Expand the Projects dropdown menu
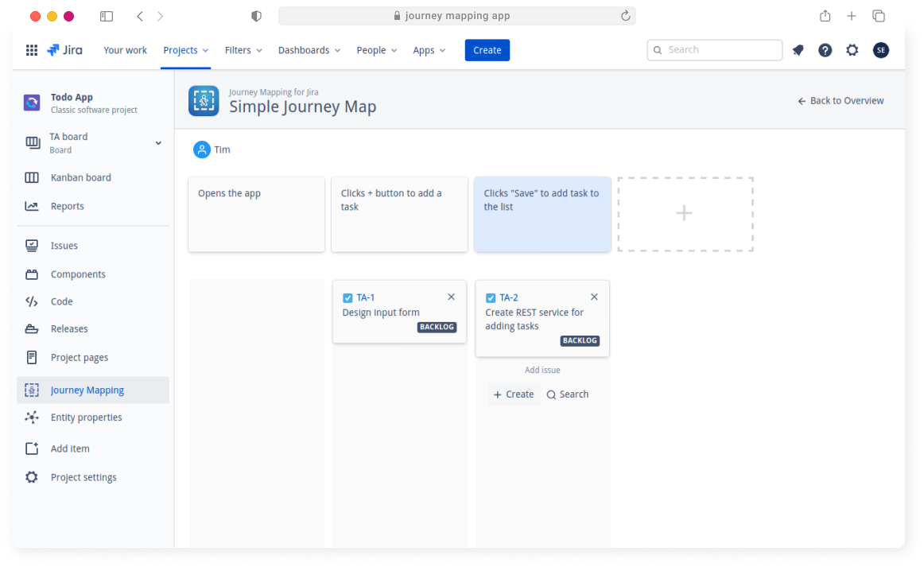The height and width of the screenshot is (567, 924). point(185,50)
